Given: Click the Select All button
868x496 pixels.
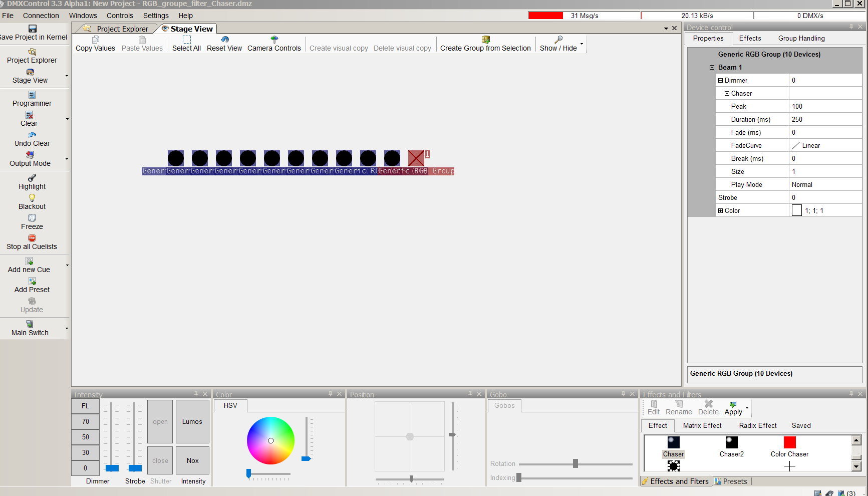Looking at the screenshot, I should 186,44.
